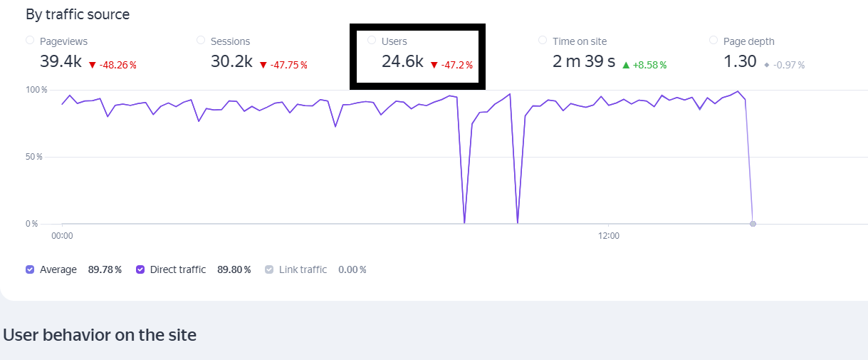Enable the Link traffic legend checkbox
Viewport: 868px width, 360px height.
pyautogui.click(x=269, y=269)
